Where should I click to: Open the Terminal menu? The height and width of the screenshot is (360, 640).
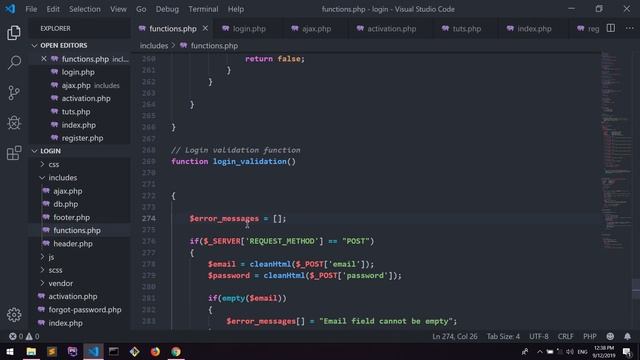pyautogui.click(x=203, y=9)
